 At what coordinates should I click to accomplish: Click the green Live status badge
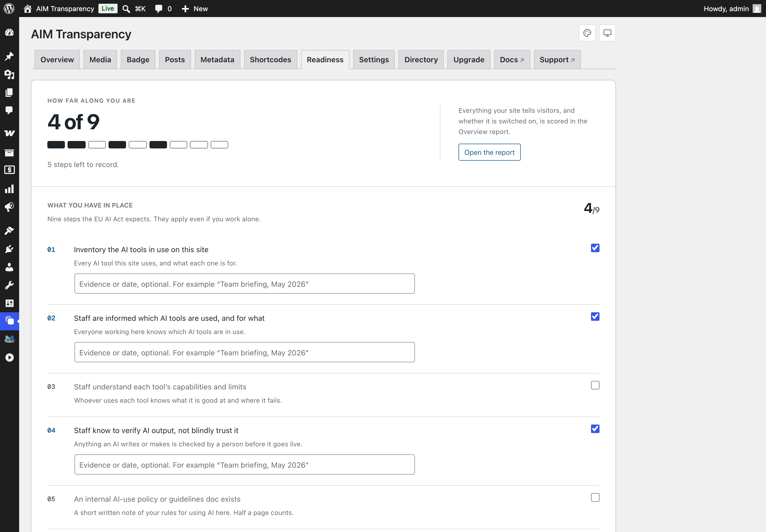click(108, 9)
